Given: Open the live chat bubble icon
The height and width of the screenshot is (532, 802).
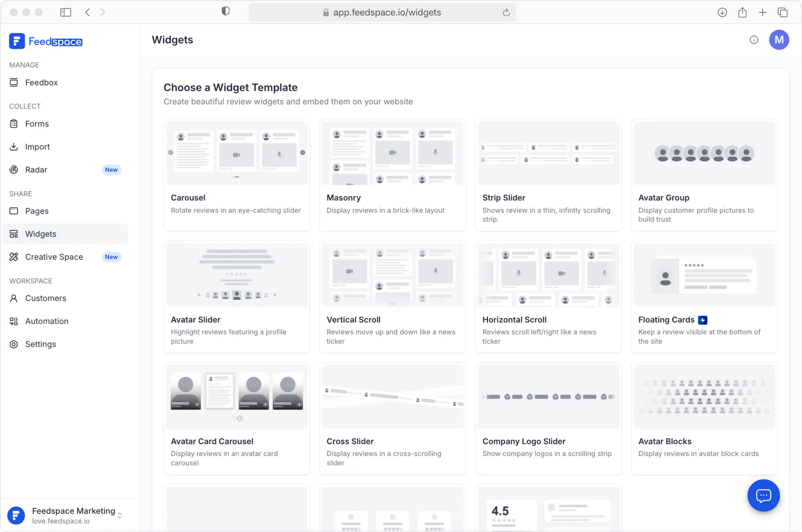Looking at the screenshot, I should pos(763,495).
